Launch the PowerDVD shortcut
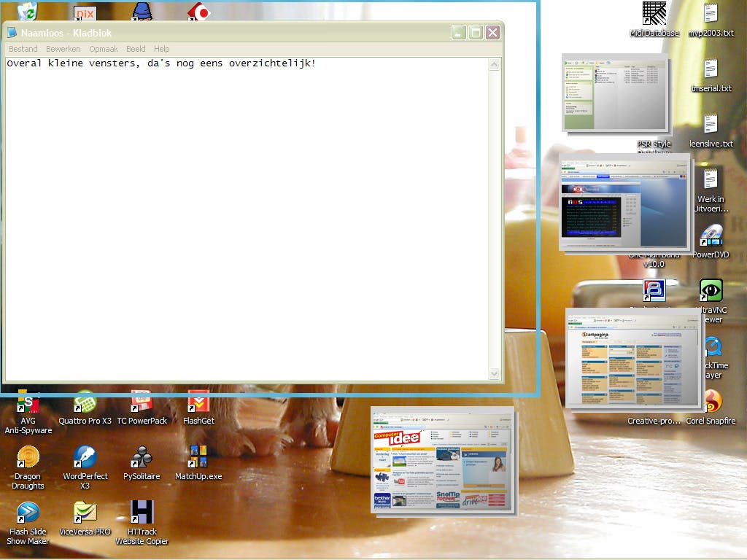The image size is (747, 560). tap(711, 241)
